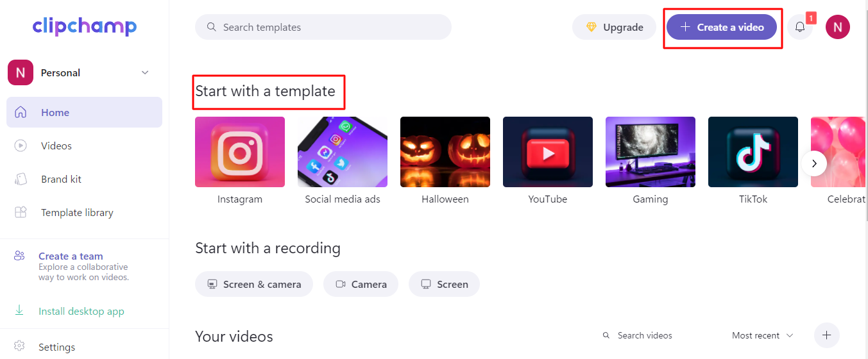The height and width of the screenshot is (359, 868).
Task: Click the Create a team link
Action: tap(71, 256)
